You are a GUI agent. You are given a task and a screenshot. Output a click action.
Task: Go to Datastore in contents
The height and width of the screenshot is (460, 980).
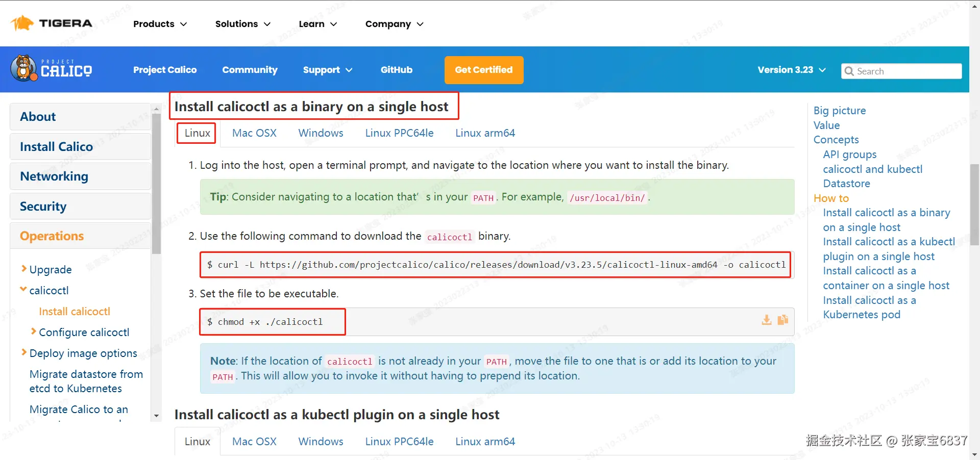click(x=846, y=184)
